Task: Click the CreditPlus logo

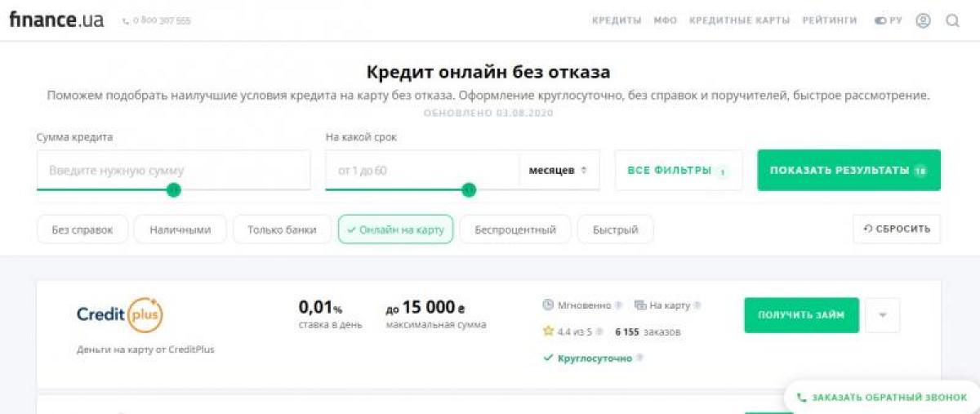Action: [x=120, y=314]
